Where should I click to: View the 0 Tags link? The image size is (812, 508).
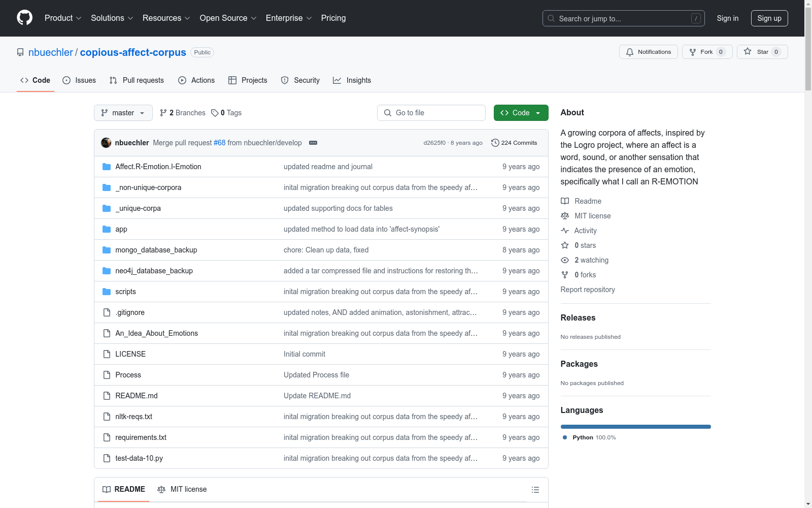[226, 113]
